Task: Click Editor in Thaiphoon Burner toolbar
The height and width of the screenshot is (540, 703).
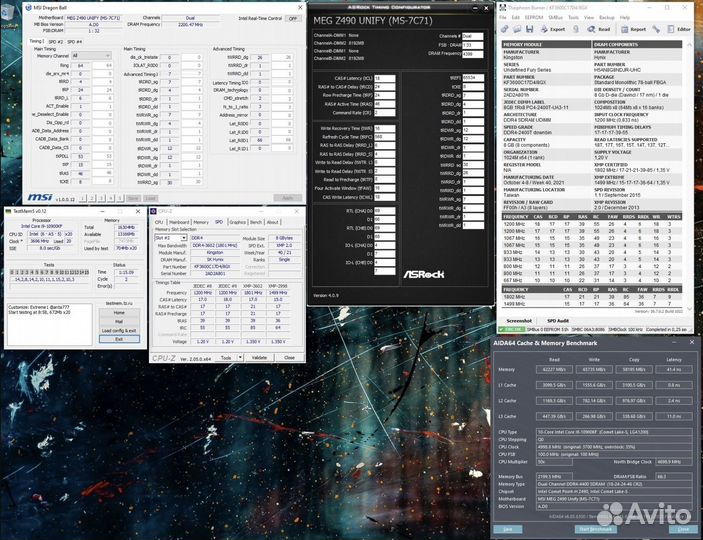Action: click(x=679, y=29)
